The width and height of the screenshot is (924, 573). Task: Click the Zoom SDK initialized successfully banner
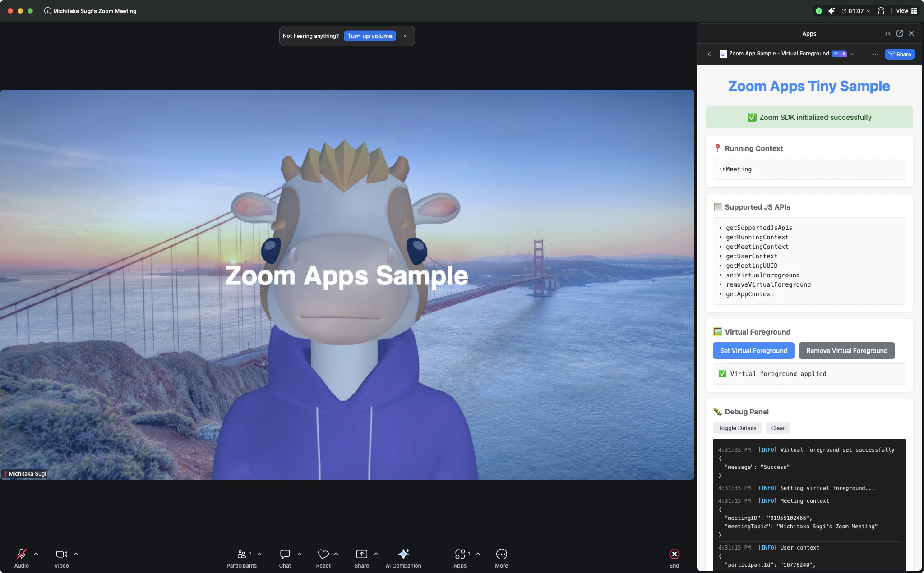[x=809, y=117]
